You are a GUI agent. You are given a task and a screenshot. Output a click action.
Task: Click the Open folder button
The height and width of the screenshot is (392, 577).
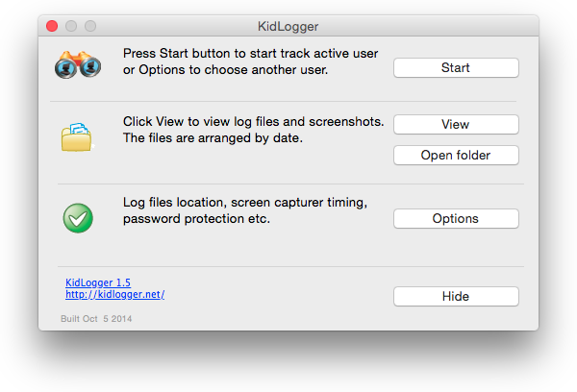456,156
